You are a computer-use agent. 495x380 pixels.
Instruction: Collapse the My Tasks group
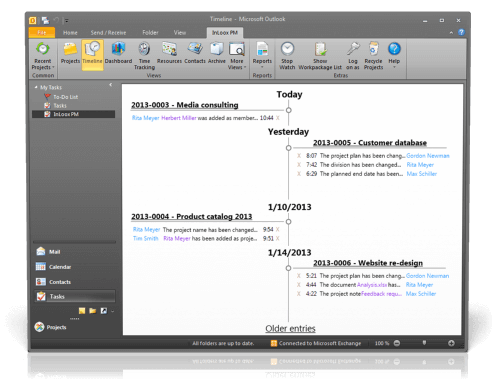(36, 87)
